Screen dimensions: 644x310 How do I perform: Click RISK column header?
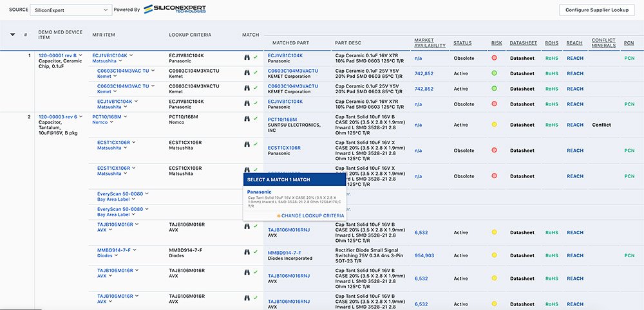497,43
